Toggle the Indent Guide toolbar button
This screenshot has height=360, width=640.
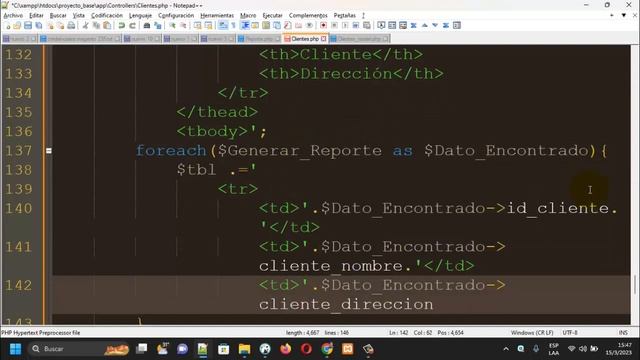point(245,25)
